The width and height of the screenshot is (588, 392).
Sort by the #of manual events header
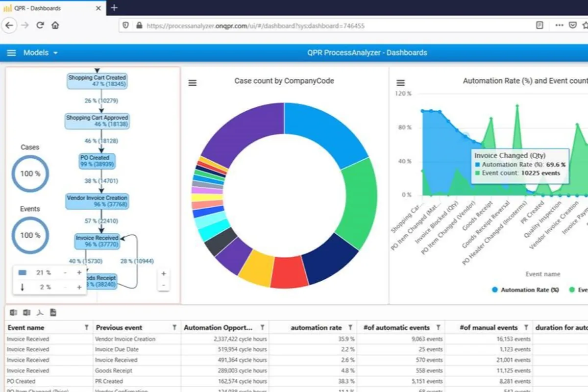point(489,328)
